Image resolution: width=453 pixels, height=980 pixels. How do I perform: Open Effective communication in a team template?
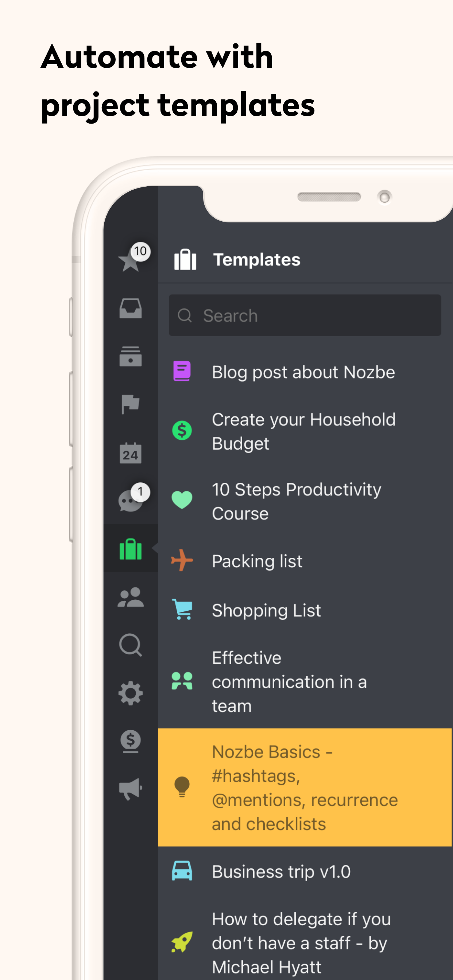[305, 681]
